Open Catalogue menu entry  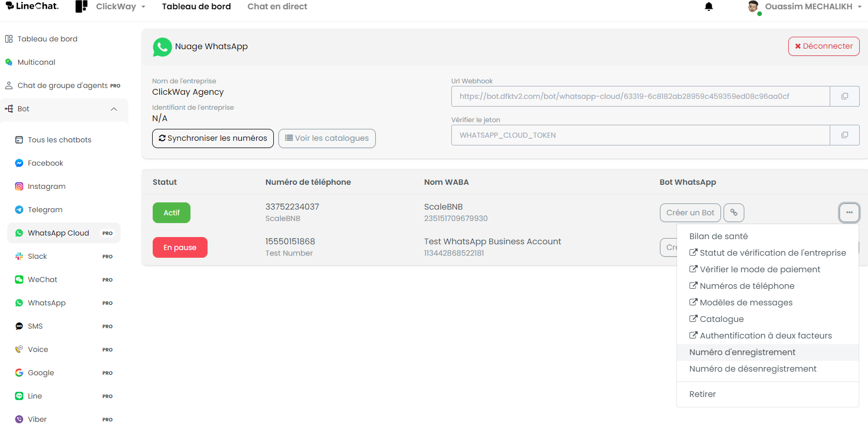(x=768, y=319)
